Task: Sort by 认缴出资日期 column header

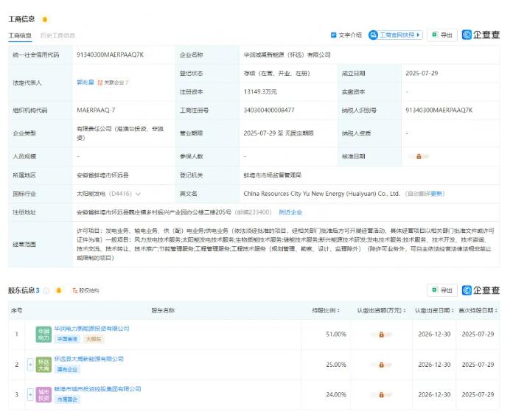Action: coord(432,311)
